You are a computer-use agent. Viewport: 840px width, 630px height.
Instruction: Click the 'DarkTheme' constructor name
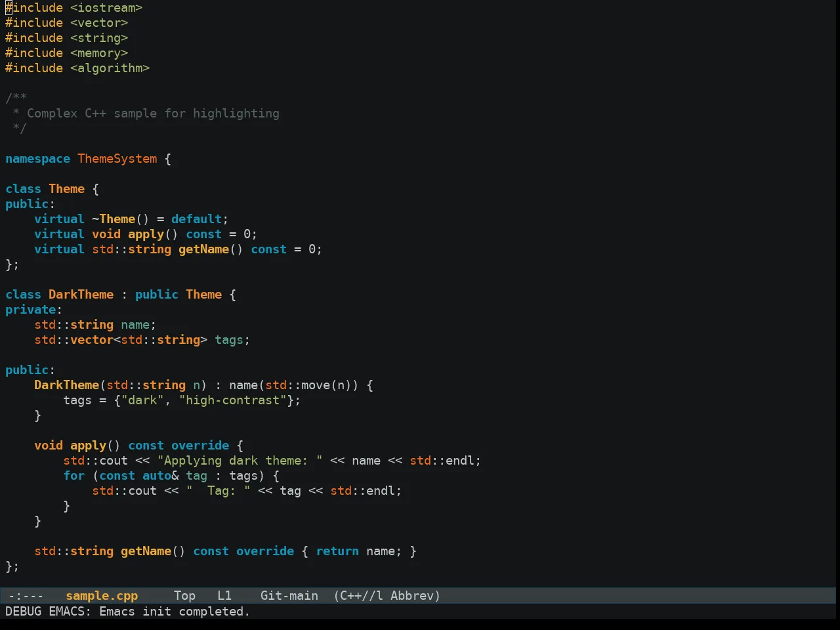pos(66,385)
